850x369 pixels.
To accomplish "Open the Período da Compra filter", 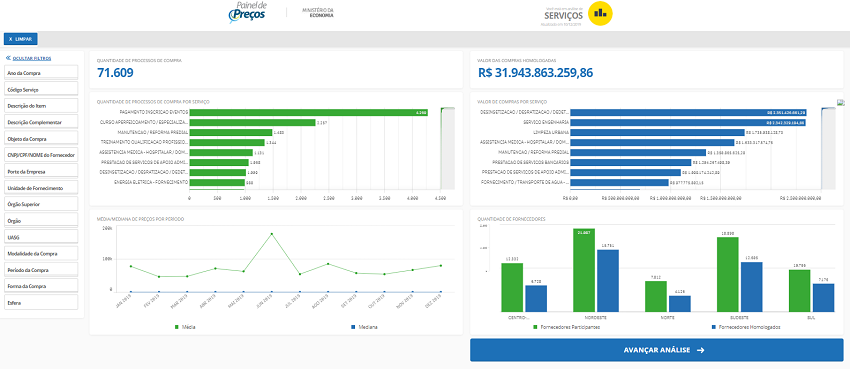I will [42, 269].
